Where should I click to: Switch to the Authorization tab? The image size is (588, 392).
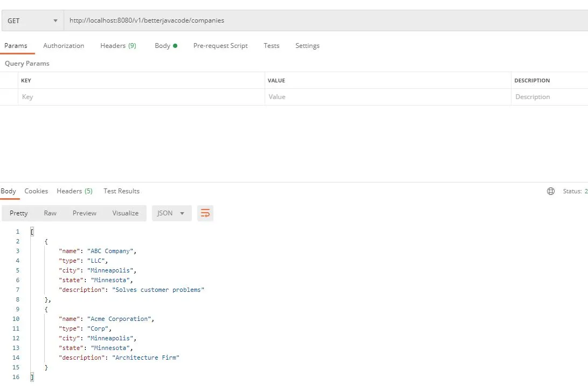64,46
